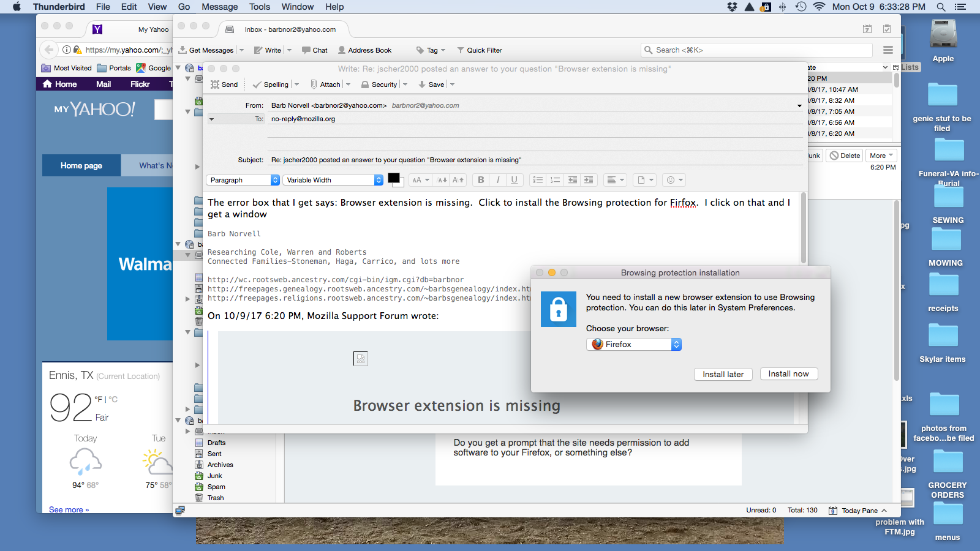Click See more link in Yahoo weather
The width and height of the screenshot is (980, 551).
69,509
